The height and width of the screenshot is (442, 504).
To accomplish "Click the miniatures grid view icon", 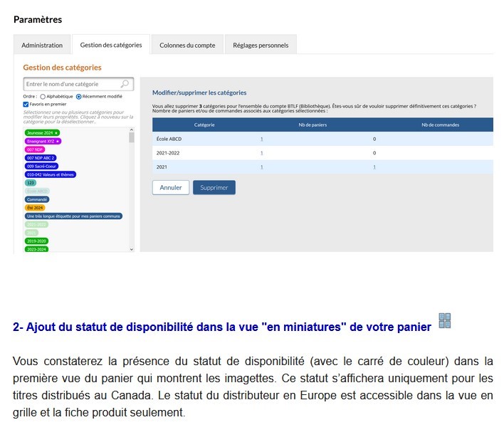I will [445, 320].
